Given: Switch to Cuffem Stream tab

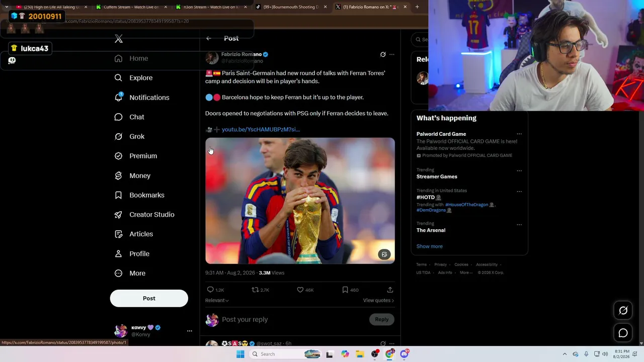Looking at the screenshot, I should (131, 7).
